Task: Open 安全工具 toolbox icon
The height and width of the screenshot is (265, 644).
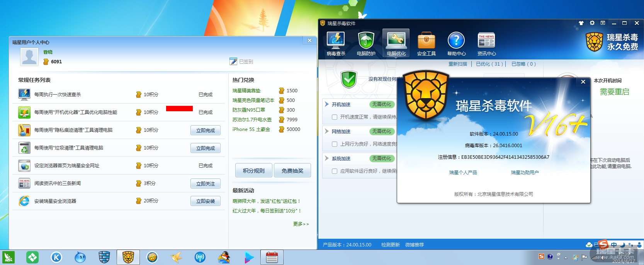Action: pos(426,44)
